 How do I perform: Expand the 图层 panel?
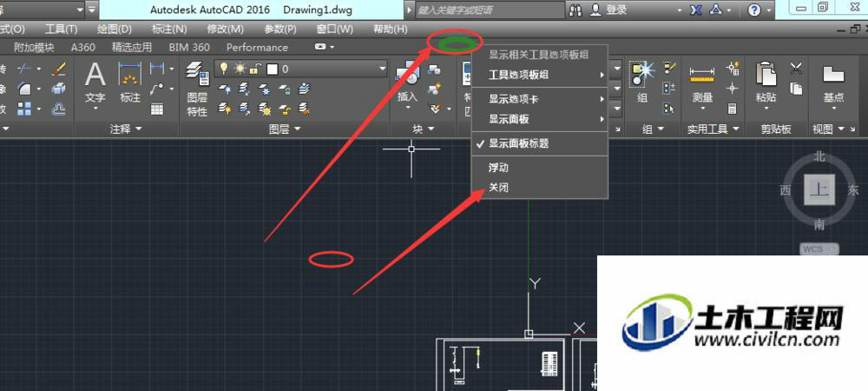[x=285, y=129]
